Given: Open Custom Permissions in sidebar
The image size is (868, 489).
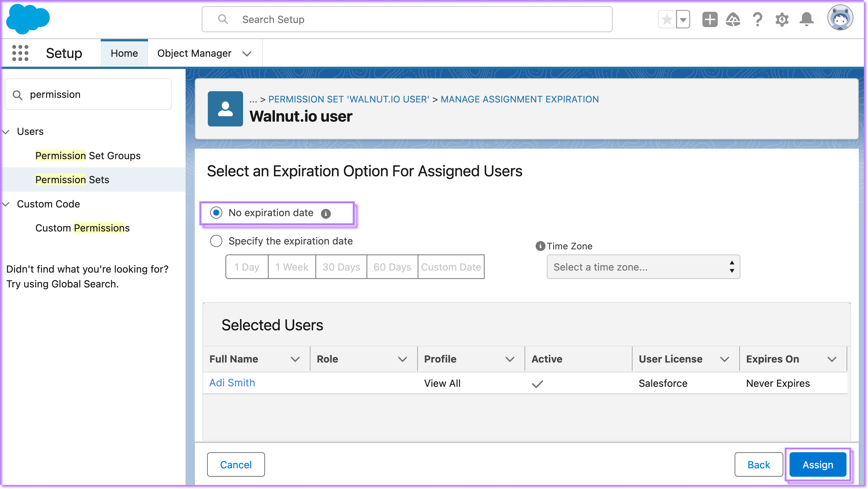Looking at the screenshot, I should click(82, 228).
